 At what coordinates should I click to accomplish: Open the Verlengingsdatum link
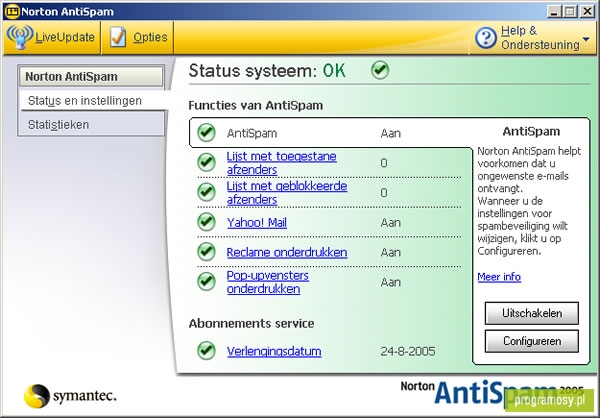click(274, 351)
